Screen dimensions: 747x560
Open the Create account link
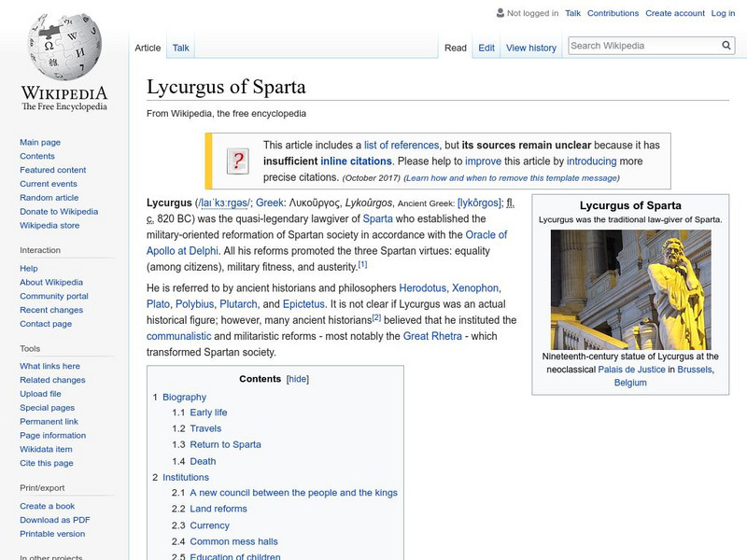tap(674, 13)
